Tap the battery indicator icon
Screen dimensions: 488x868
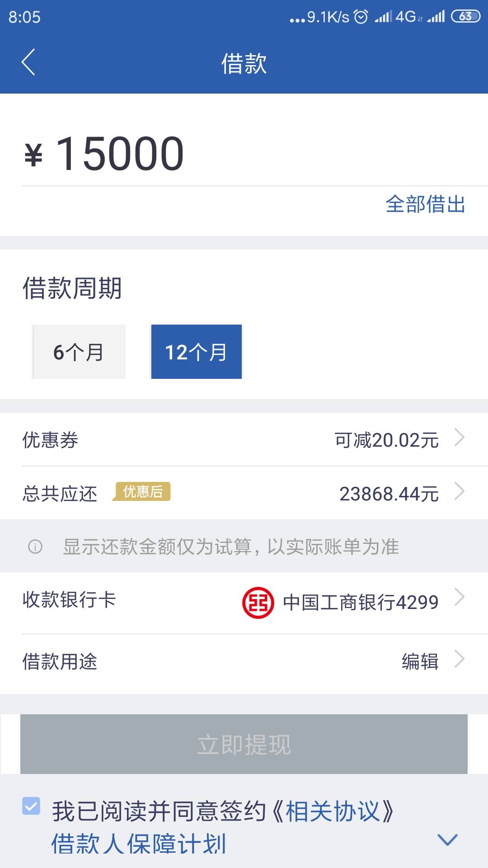click(465, 17)
